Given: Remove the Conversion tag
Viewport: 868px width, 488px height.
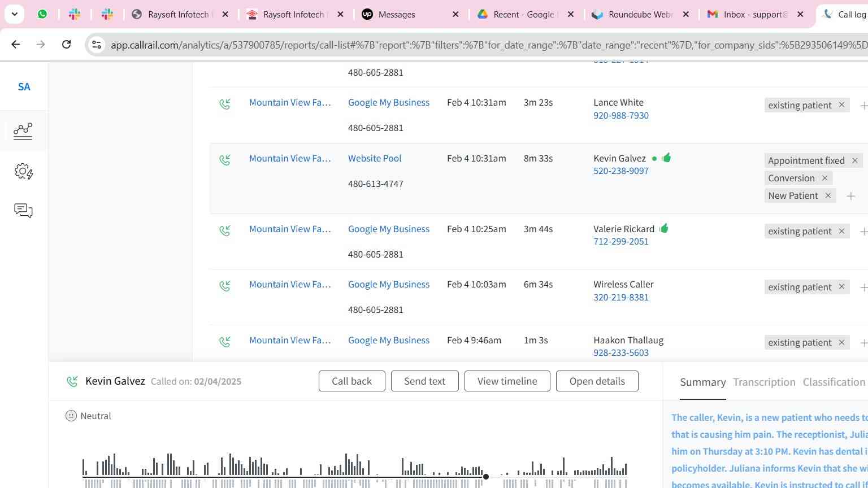Looking at the screenshot, I should point(824,178).
